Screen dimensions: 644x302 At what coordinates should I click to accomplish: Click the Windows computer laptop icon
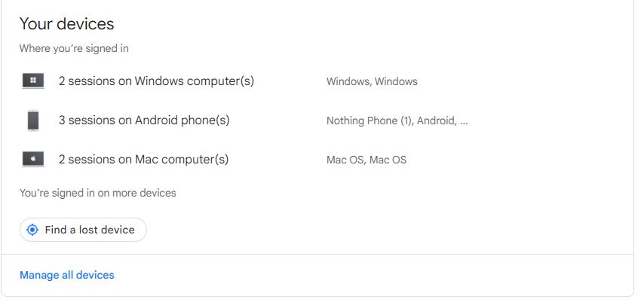click(x=33, y=81)
